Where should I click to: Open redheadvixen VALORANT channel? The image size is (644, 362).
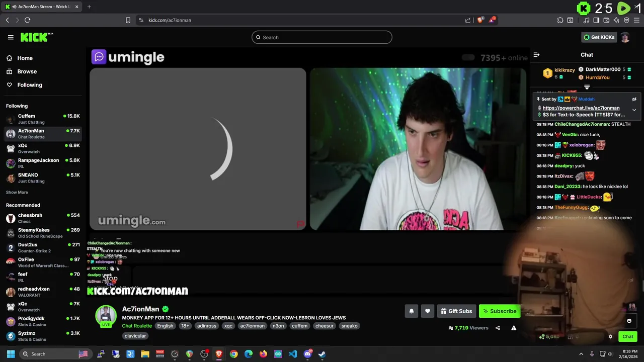click(x=43, y=292)
